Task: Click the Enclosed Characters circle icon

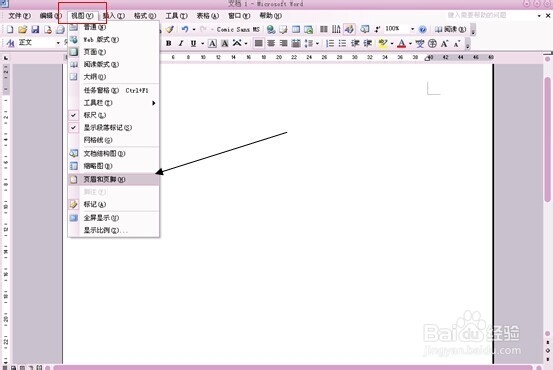Action: (432, 43)
